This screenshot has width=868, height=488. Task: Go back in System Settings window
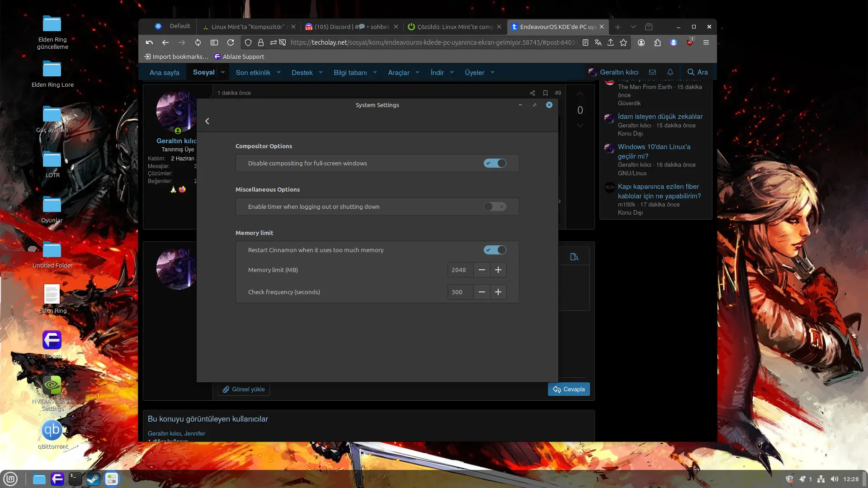(207, 121)
